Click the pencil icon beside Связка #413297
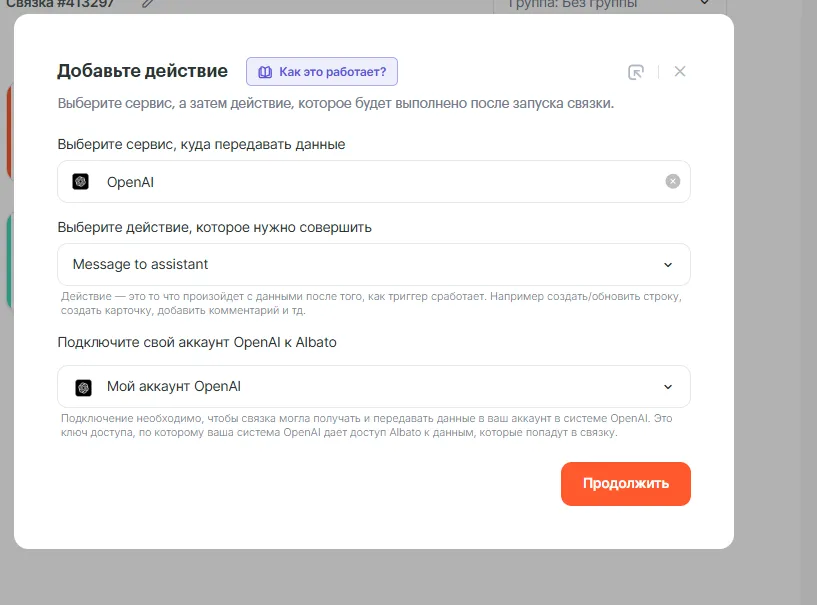The height and width of the screenshot is (605, 817). pos(148,3)
